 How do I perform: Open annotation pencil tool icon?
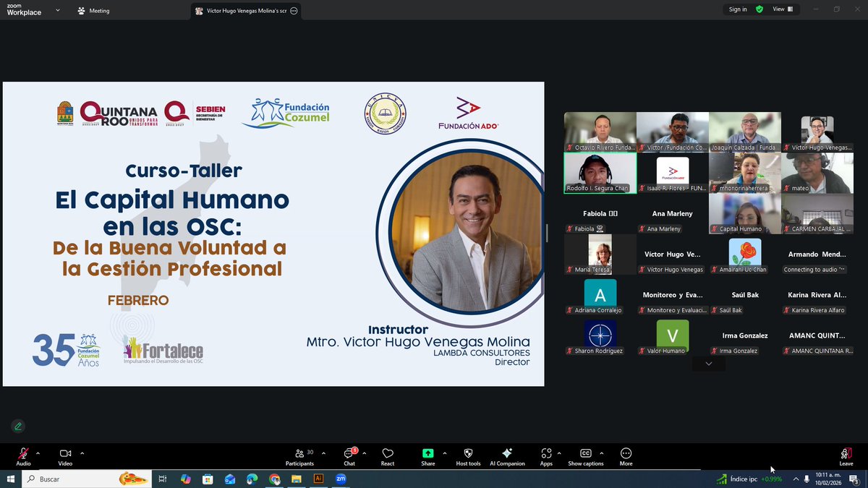[18, 427]
